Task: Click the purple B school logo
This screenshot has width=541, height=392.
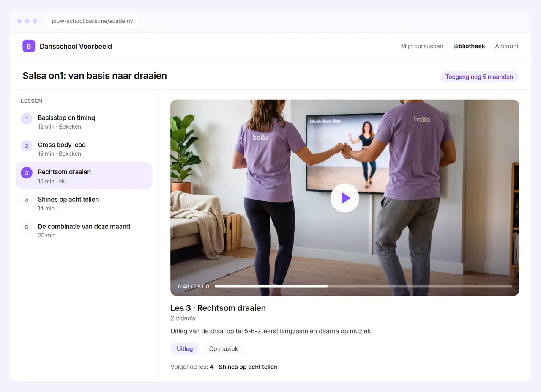Action: (29, 46)
